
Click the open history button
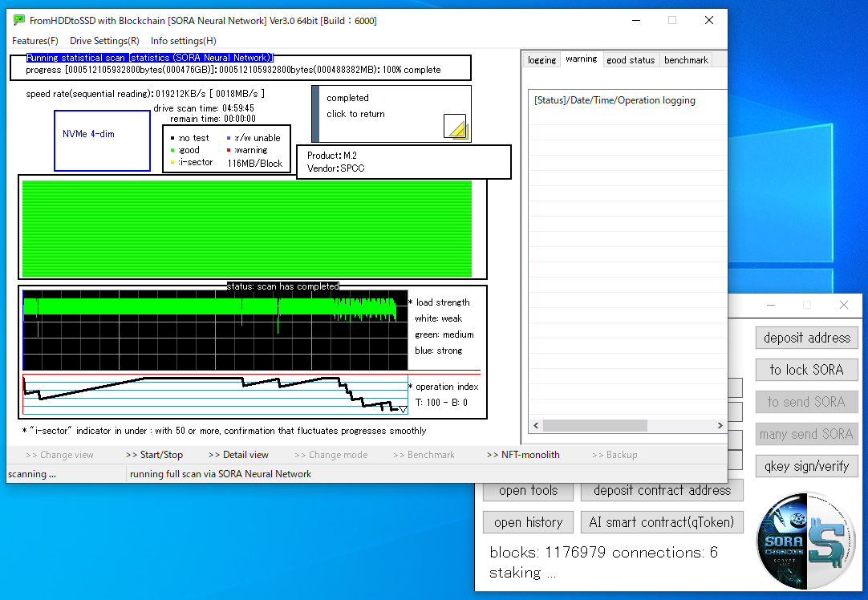coord(528,522)
